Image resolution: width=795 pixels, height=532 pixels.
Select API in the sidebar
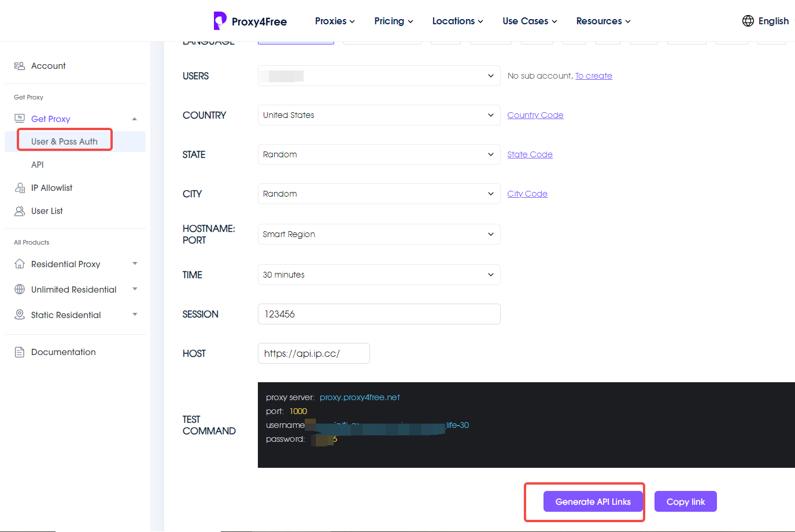(38, 165)
